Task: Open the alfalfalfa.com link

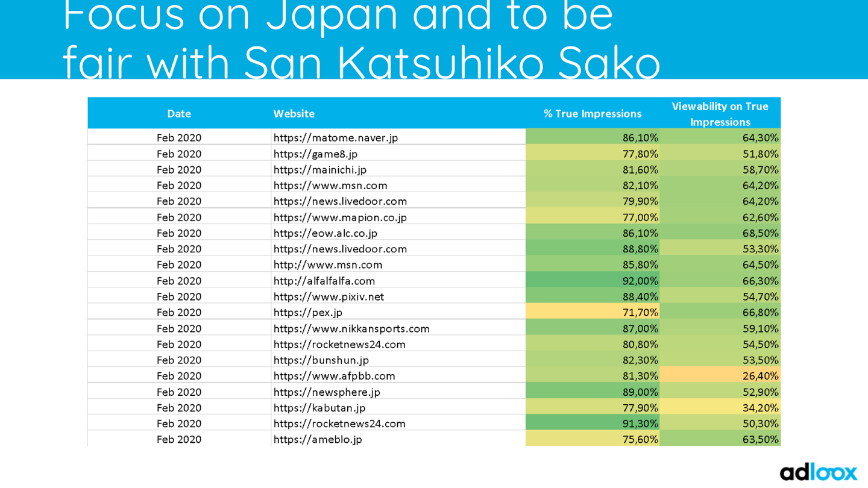Action: pos(324,281)
